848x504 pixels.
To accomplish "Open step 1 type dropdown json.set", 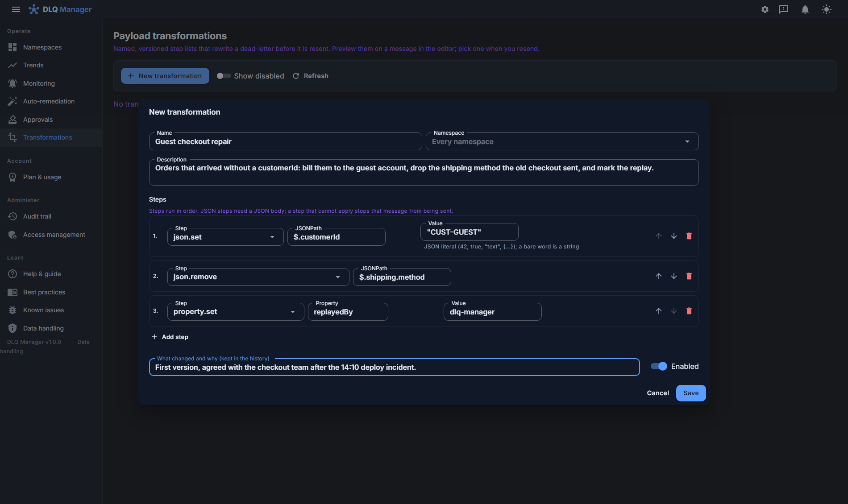I will click(225, 237).
